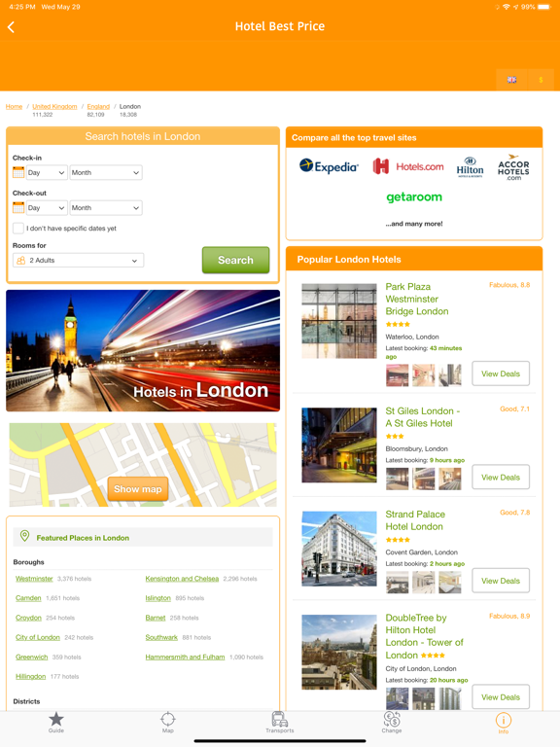Click the check-out calendar icon

click(18, 208)
